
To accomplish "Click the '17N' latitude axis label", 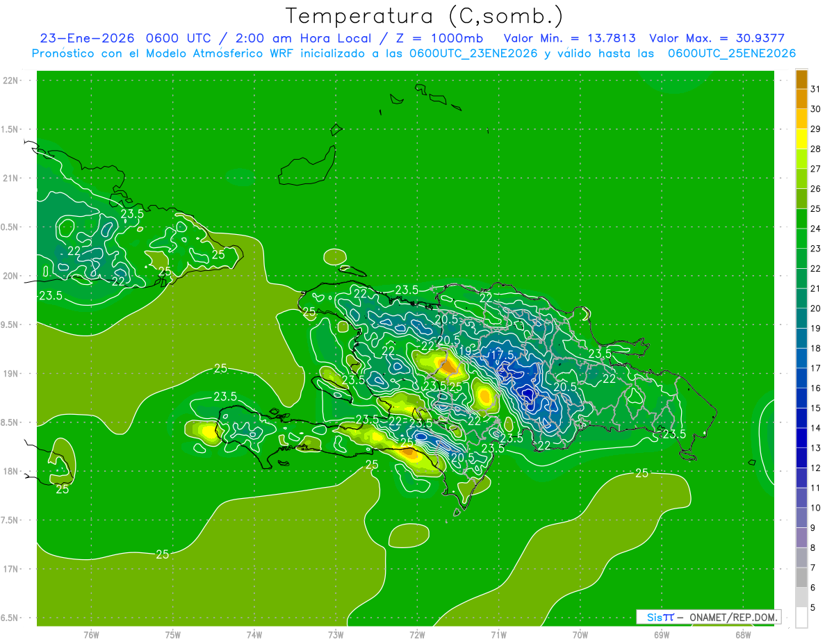I will pos(10,569).
